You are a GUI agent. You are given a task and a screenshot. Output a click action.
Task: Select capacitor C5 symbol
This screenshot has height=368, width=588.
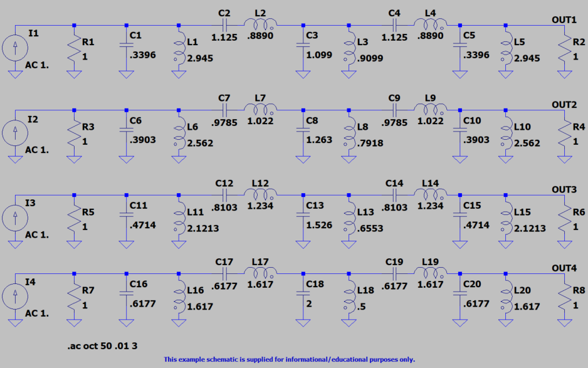(460, 45)
